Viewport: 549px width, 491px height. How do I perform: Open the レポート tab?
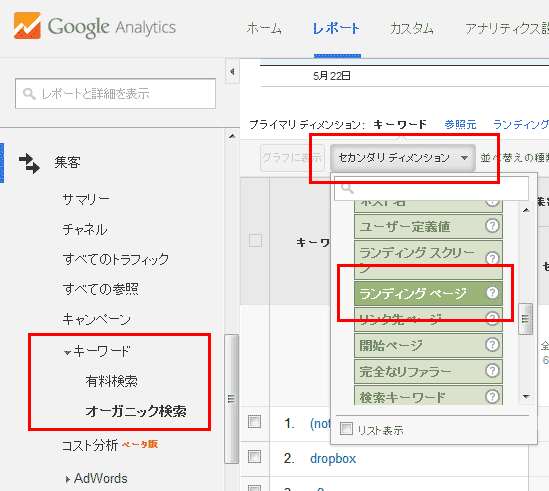coord(336,28)
